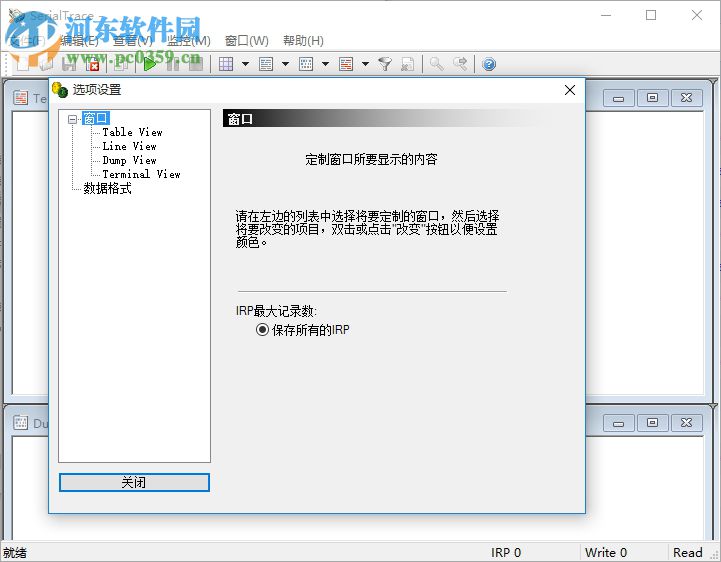721x562 pixels.
Task: Collapse the 窗口 tree node
Action: pyautogui.click(x=72, y=119)
